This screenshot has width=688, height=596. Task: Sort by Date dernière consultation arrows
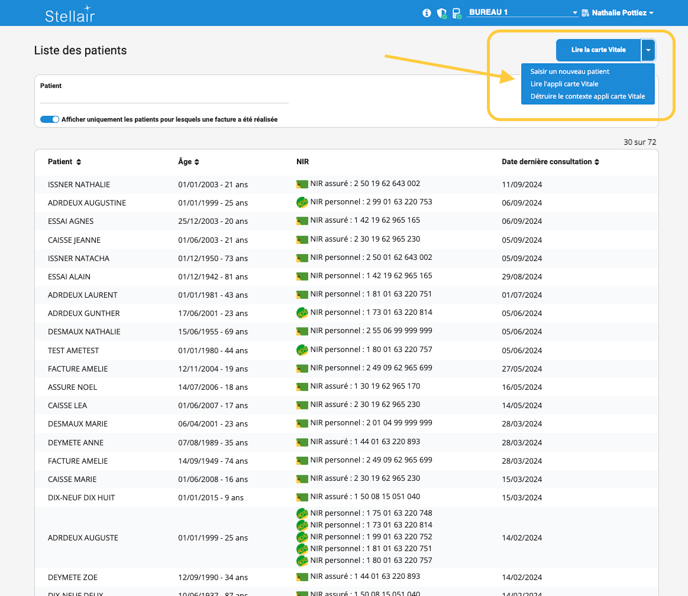pos(597,162)
